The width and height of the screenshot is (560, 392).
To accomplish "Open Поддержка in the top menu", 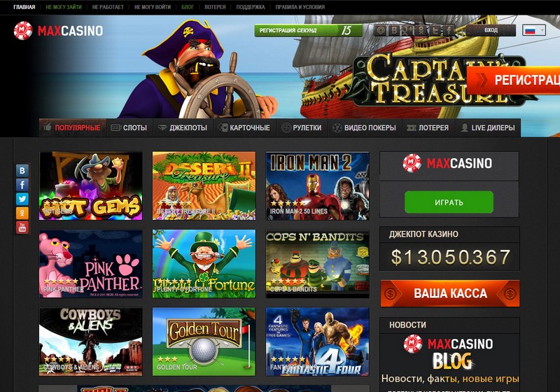I will click(x=251, y=7).
